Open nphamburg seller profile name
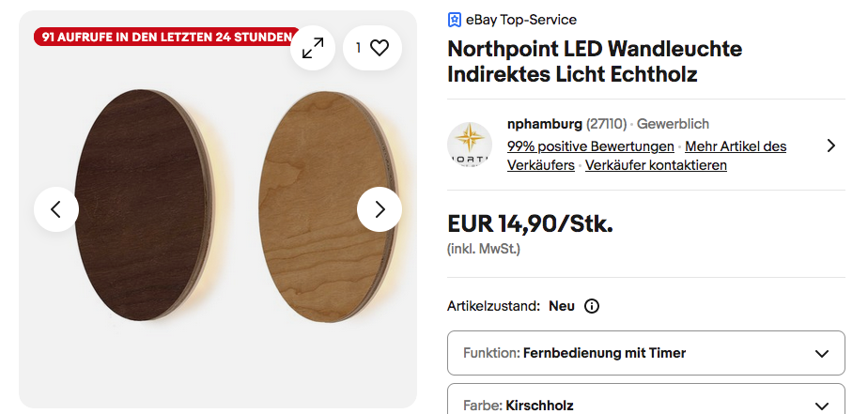Screen dimensions: 868x414 tap(544, 124)
